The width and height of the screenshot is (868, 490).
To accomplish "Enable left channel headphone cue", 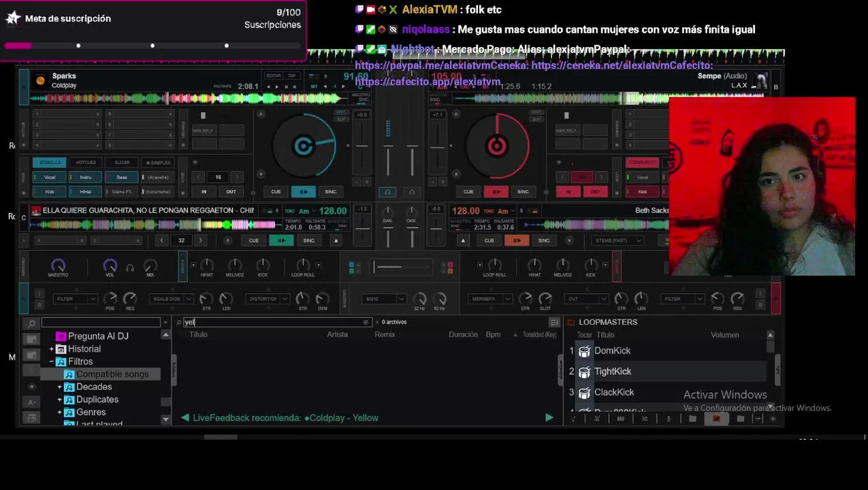I will click(387, 193).
